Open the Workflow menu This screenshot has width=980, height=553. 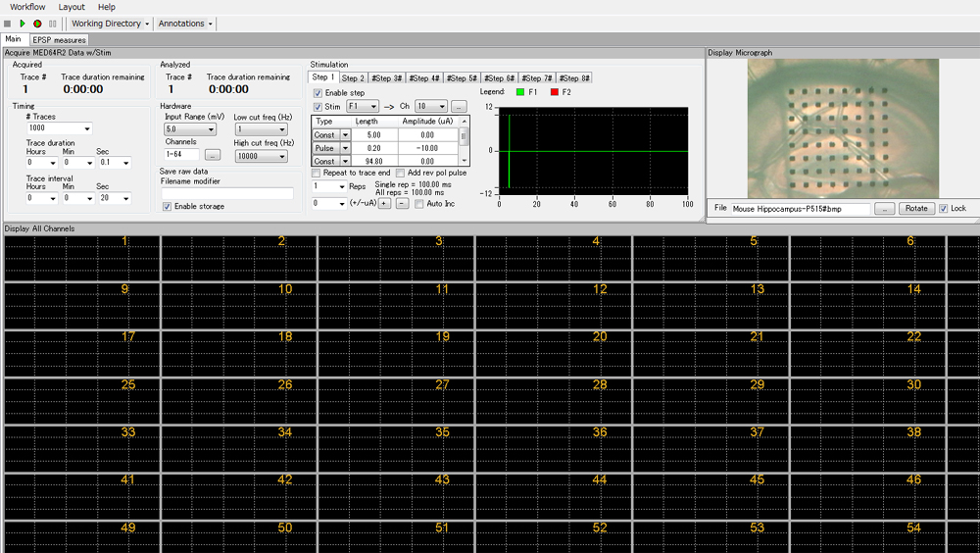(x=27, y=7)
